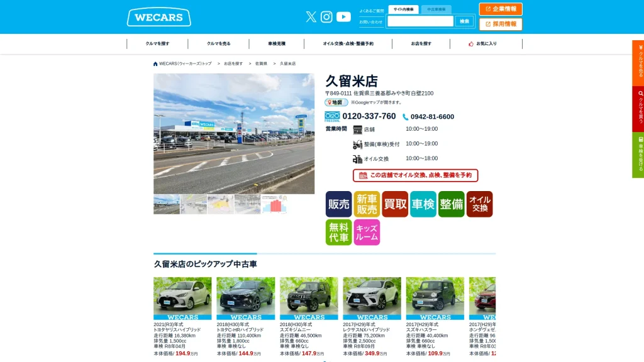This screenshot has width=644, height=362.
Task: Select the 整備 service icon
Action: 452,204
